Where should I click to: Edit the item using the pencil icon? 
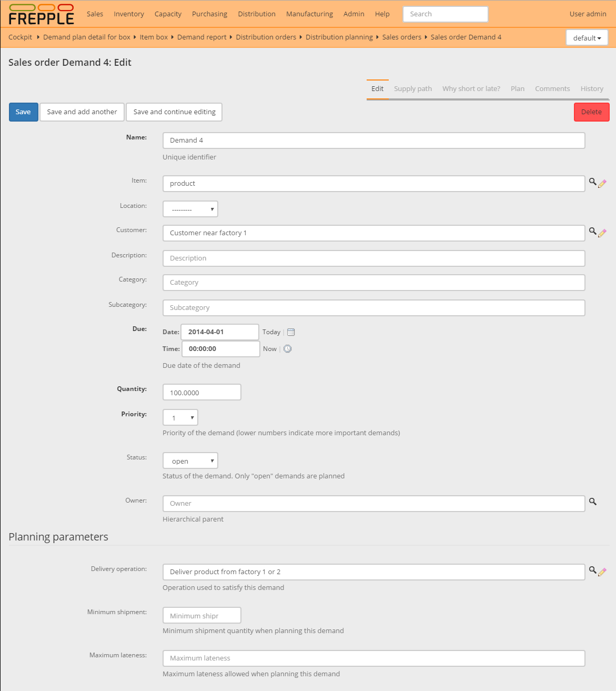pos(602,183)
